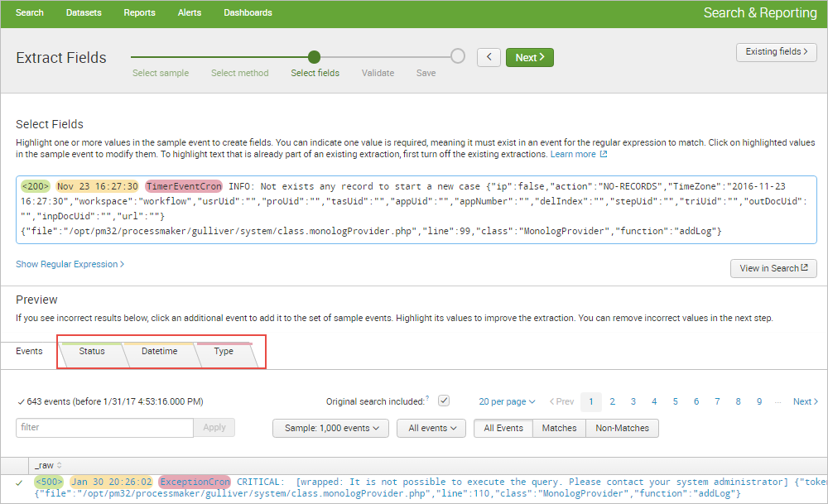Click into the filter text field
Screen dimensions: 828x504
tap(104, 428)
